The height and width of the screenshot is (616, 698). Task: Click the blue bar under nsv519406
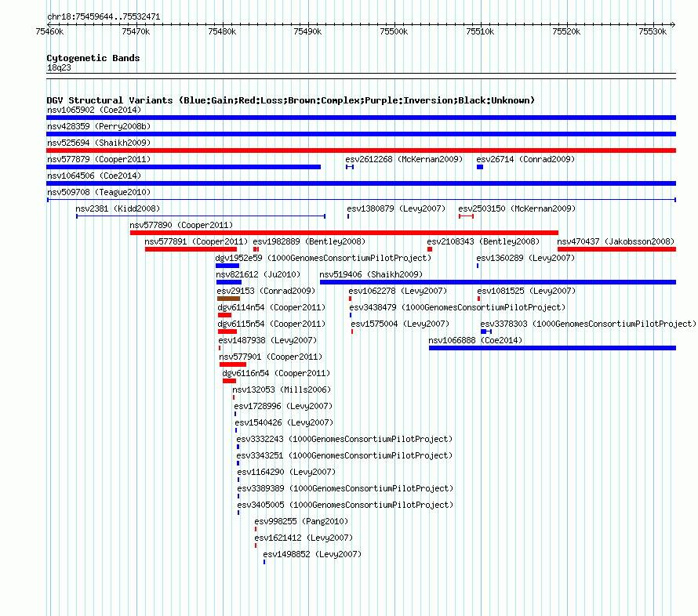[498, 282]
